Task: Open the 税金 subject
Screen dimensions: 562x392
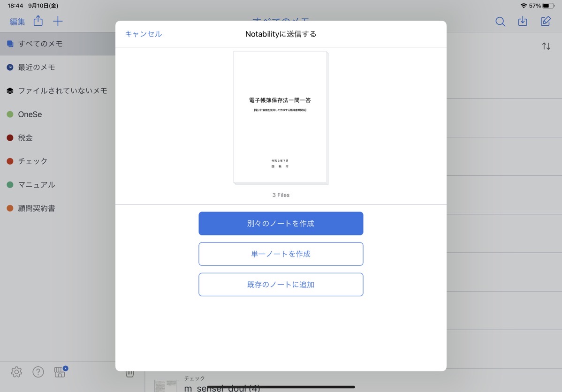Action: coord(57,137)
